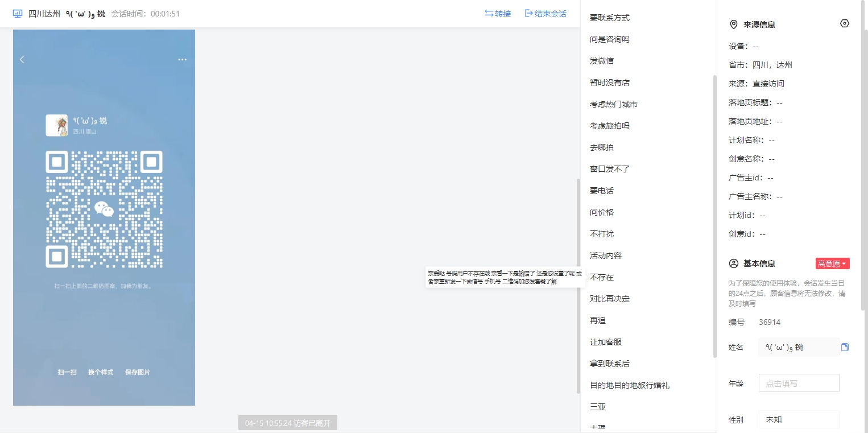Open the 高意愿 intent dropdown
The image size is (868, 433).
click(832, 263)
